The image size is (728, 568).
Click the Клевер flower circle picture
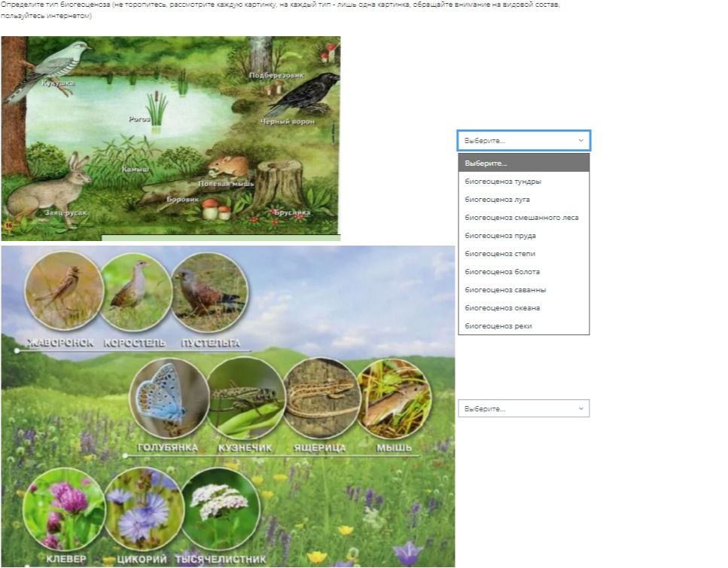(x=64, y=509)
